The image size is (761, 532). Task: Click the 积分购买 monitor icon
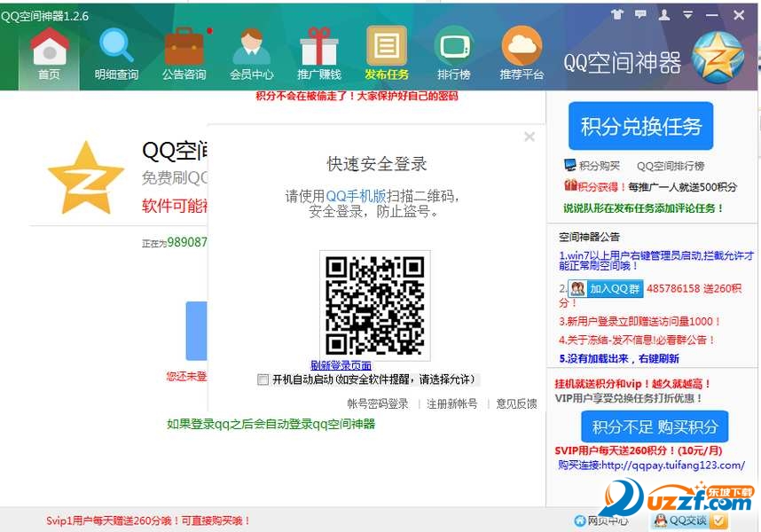pyautogui.click(x=570, y=166)
